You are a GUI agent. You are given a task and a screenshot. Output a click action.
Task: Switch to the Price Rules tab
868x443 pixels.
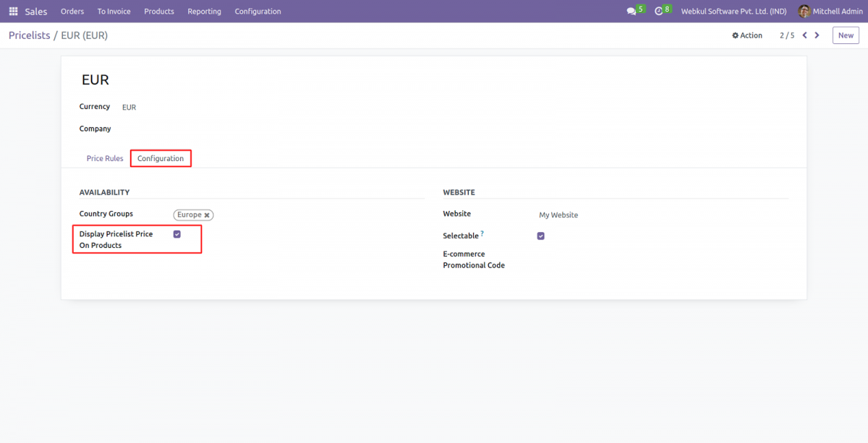tap(104, 158)
